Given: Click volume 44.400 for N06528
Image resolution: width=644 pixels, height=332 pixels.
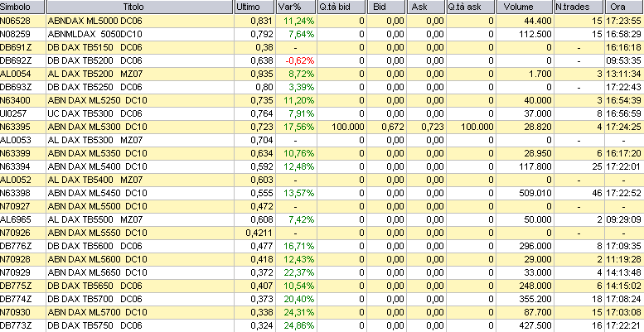Looking at the screenshot, I should pos(538,21).
